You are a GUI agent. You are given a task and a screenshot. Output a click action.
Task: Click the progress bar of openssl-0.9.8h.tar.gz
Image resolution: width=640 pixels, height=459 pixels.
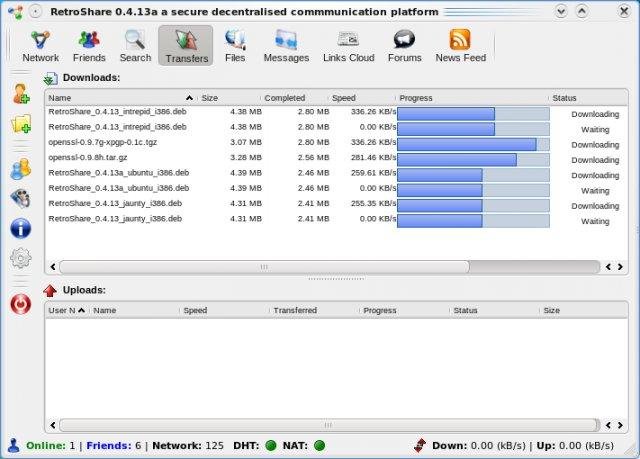[473, 160]
